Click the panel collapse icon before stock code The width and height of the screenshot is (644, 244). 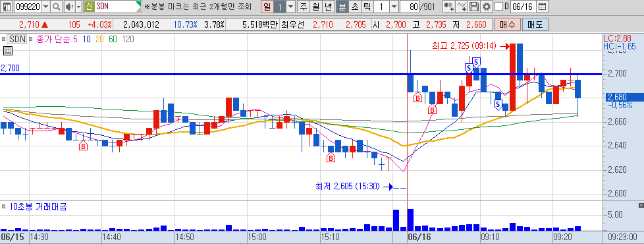click(x=7, y=7)
